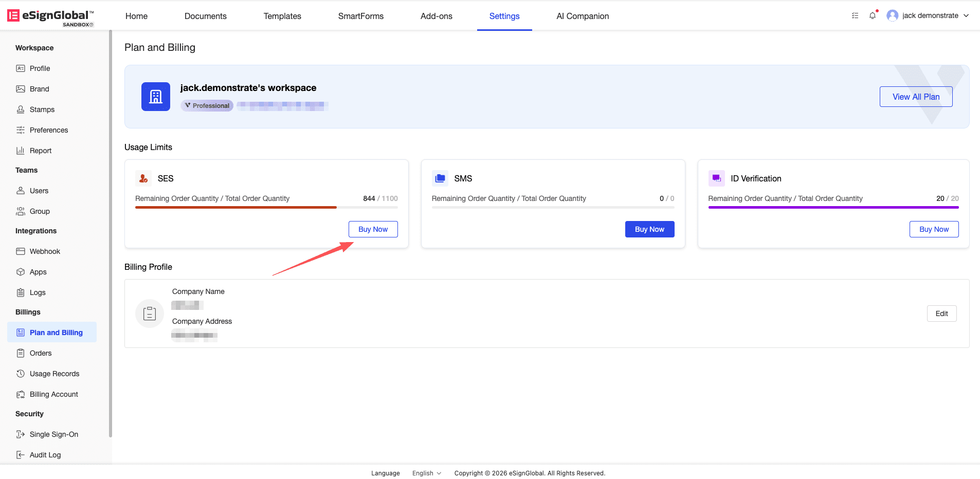Click Buy Now in the SMS card
Screen dimensions: 980x479
(650, 229)
